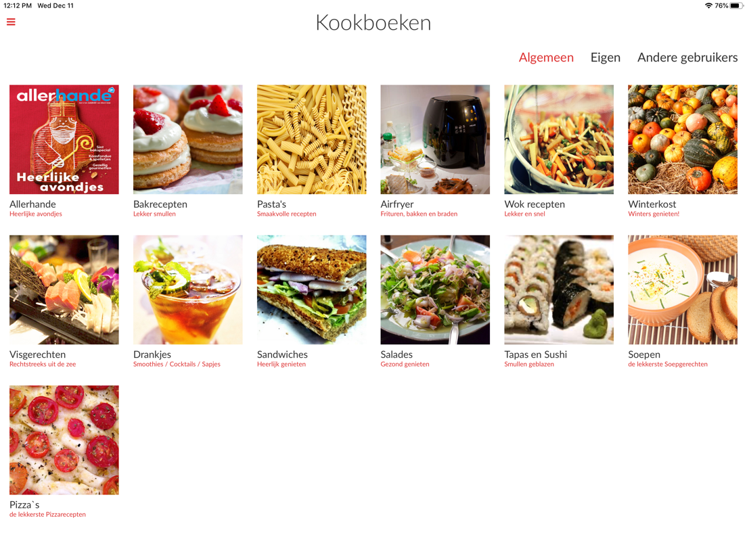
Task: Open the red hamburger menu icon
Action: coord(11,22)
